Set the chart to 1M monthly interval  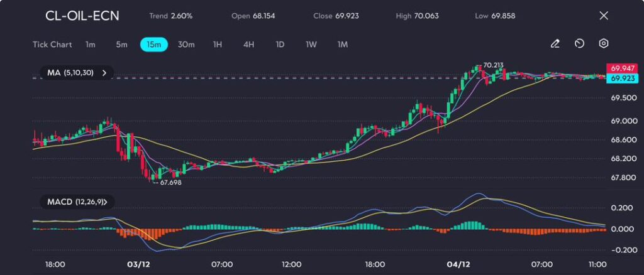tap(343, 45)
